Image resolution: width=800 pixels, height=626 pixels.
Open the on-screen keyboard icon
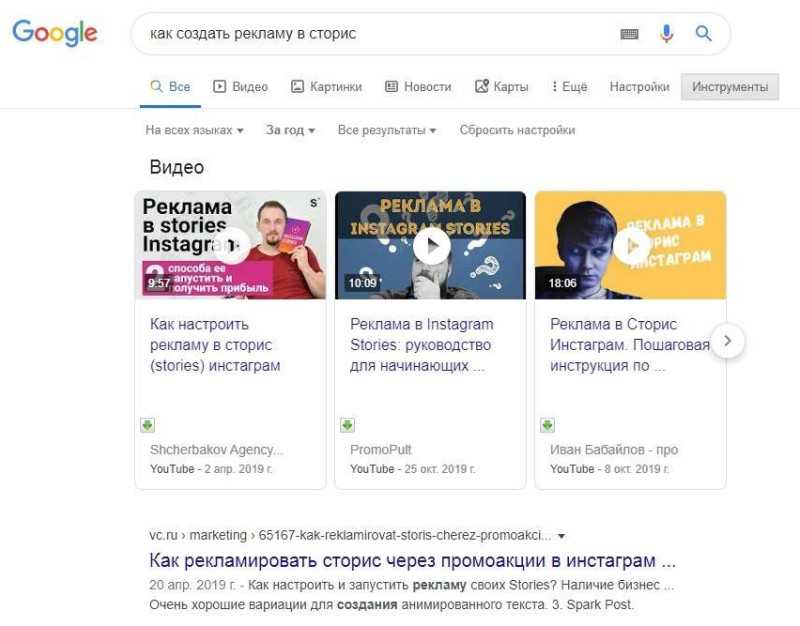tap(629, 34)
